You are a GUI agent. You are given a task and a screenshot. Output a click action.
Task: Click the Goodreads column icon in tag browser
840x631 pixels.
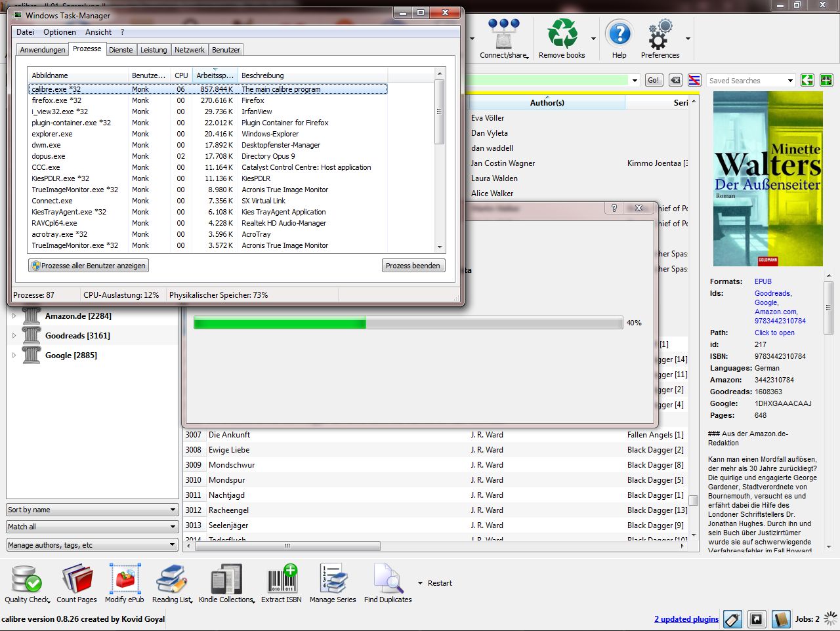[31, 335]
